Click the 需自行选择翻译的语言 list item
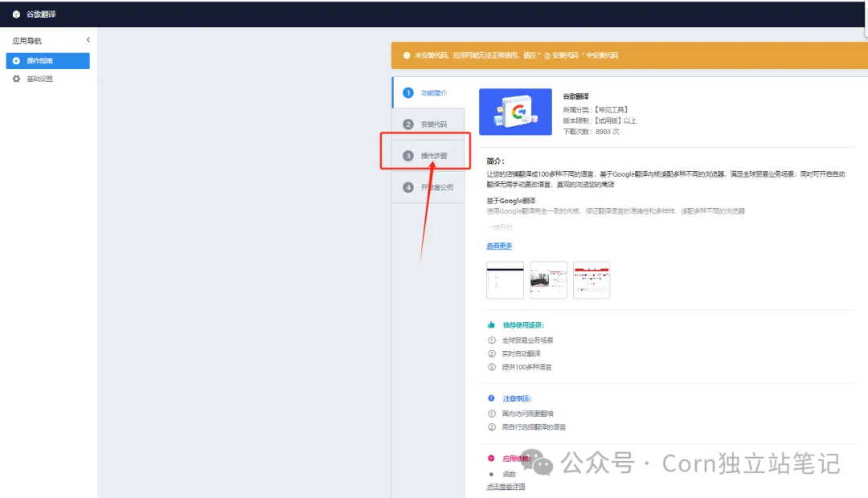Screen dimensions: 868x498 click(534, 427)
